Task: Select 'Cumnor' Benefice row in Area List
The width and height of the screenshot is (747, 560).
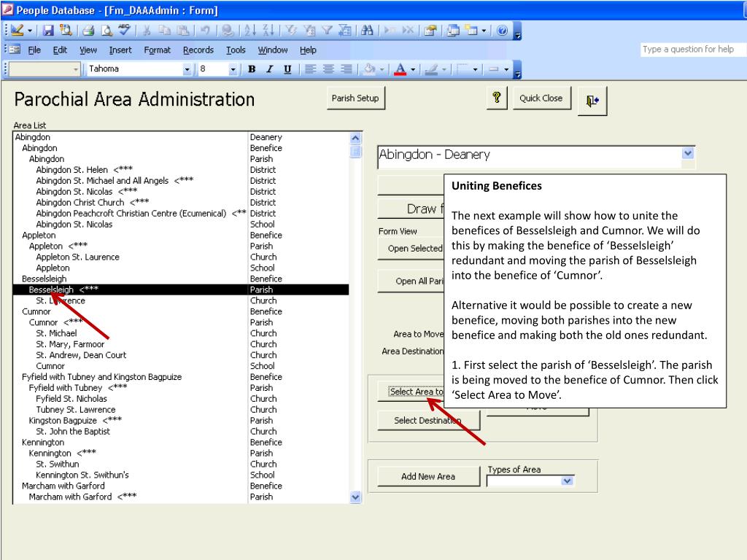Action: (x=181, y=311)
